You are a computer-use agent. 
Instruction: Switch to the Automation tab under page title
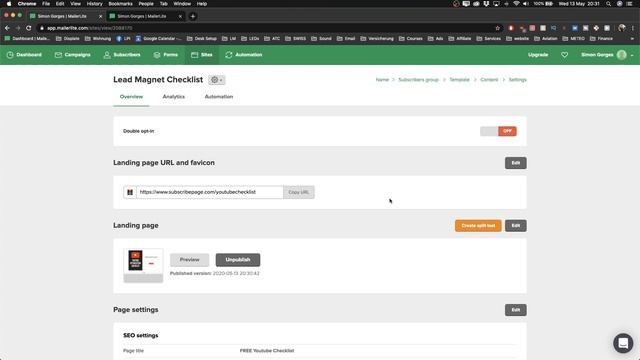tap(219, 97)
